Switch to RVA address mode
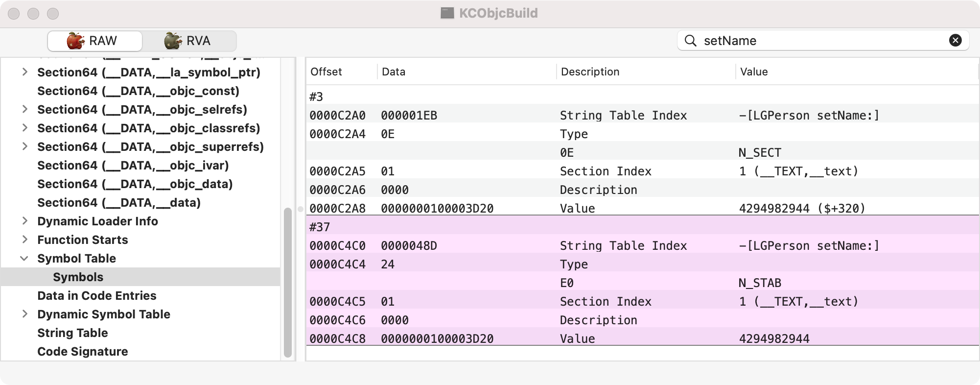The width and height of the screenshot is (980, 385). click(x=189, y=41)
